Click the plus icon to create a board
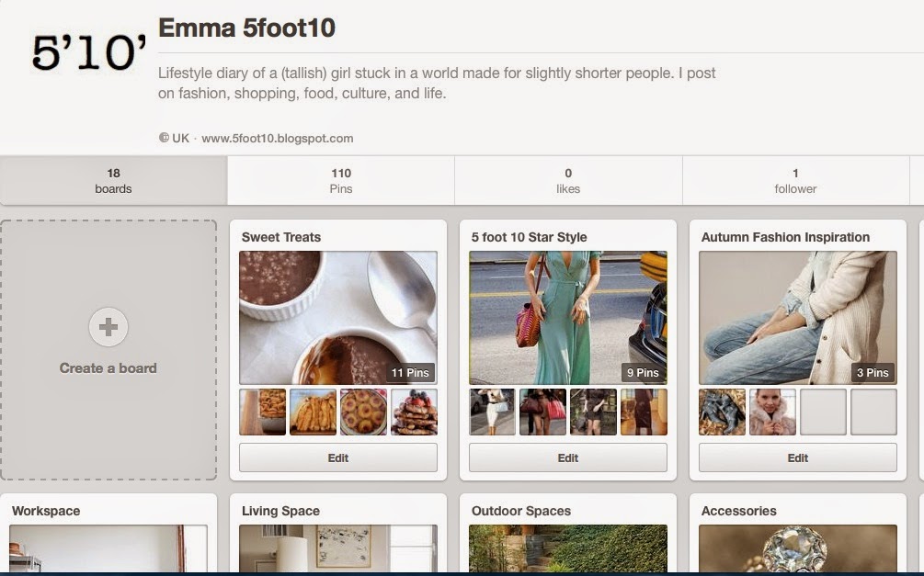 (x=108, y=327)
